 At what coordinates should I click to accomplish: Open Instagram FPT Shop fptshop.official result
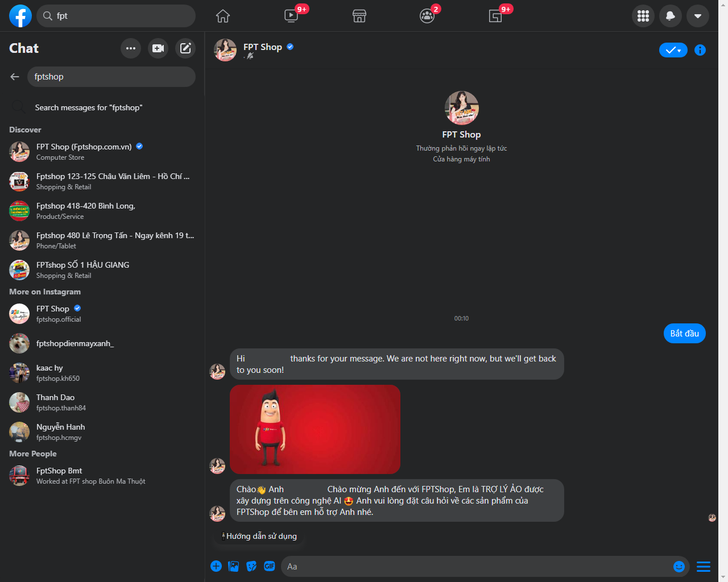coord(102,314)
